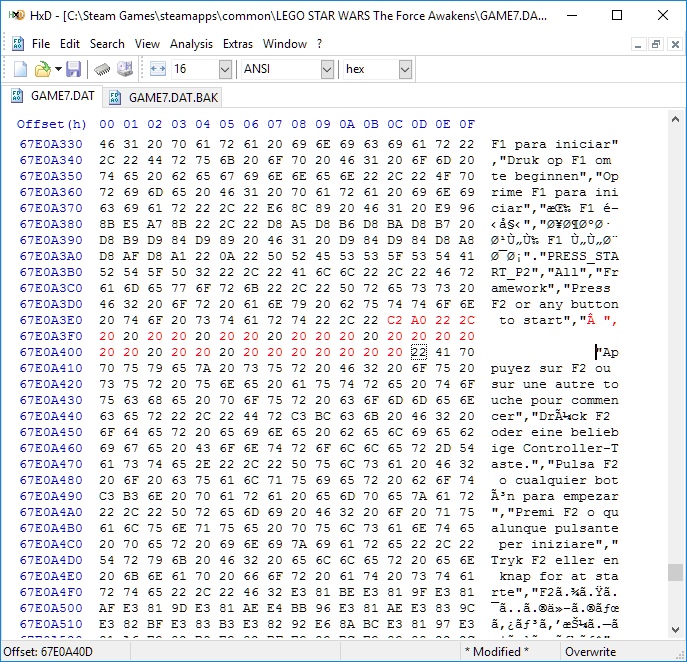Screen dimensions: 687x662
Task: Click column header 00
Action: point(106,124)
